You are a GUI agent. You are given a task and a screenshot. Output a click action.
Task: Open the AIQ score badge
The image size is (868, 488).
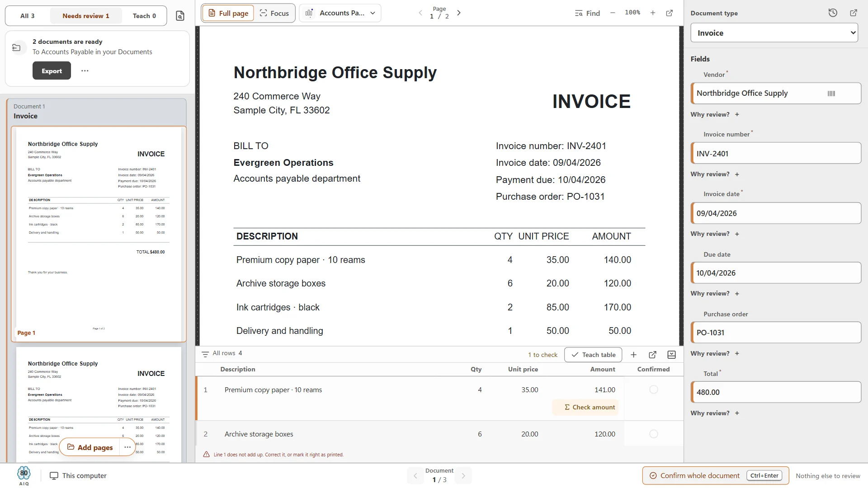[x=24, y=475]
